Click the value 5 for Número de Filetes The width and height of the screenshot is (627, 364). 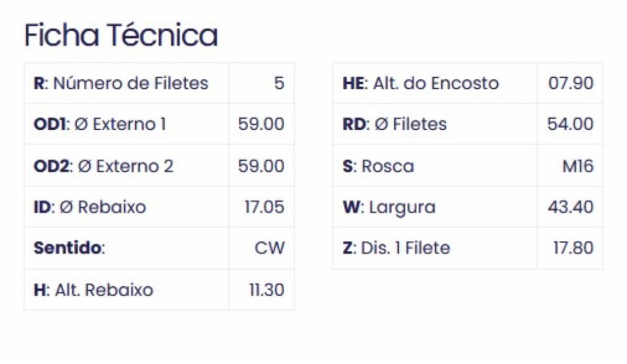coord(279,84)
